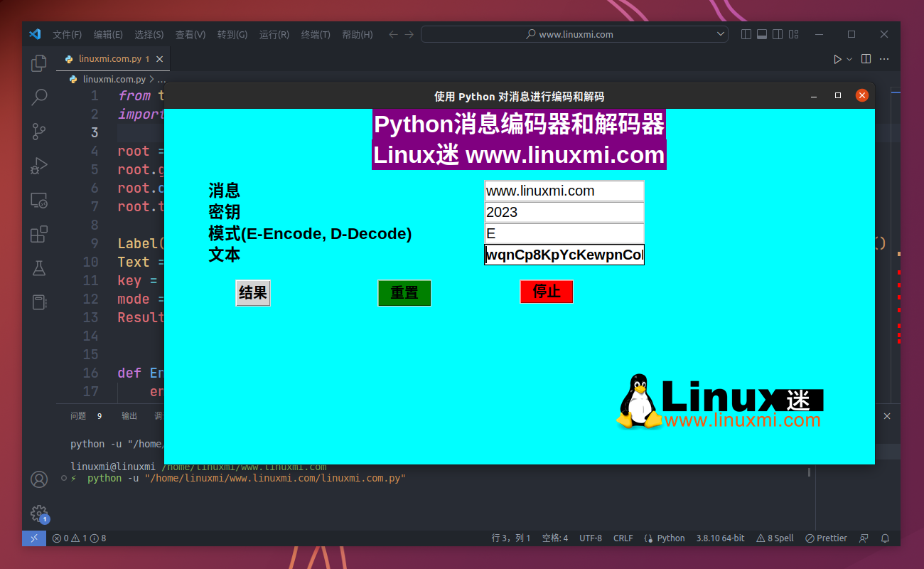This screenshot has width=924, height=569.
Task: Open the 运行(R) menu
Action: (x=274, y=34)
